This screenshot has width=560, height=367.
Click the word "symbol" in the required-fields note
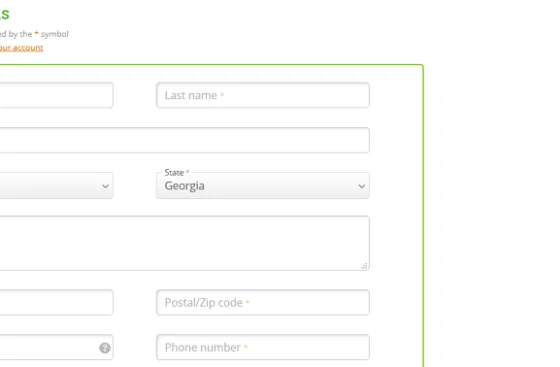pyautogui.click(x=55, y=34)
